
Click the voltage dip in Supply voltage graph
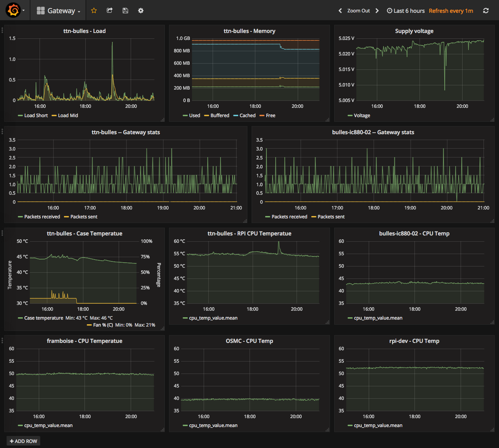click(445, 90)
